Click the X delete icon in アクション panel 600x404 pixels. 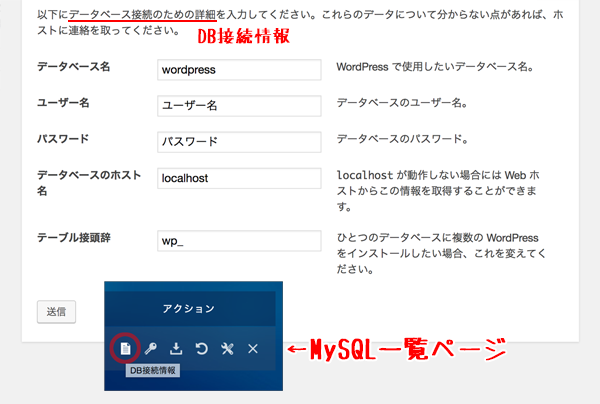point(253,349)
